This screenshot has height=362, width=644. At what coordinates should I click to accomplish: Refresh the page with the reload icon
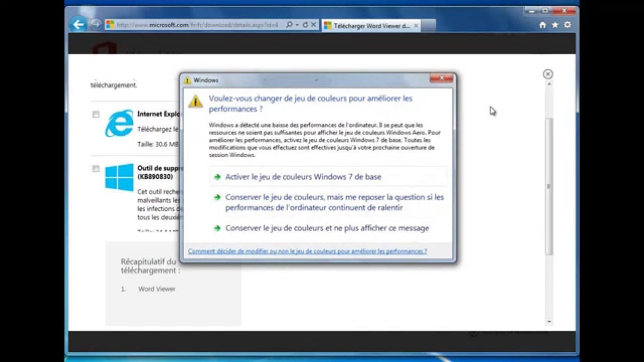[305, 25]
